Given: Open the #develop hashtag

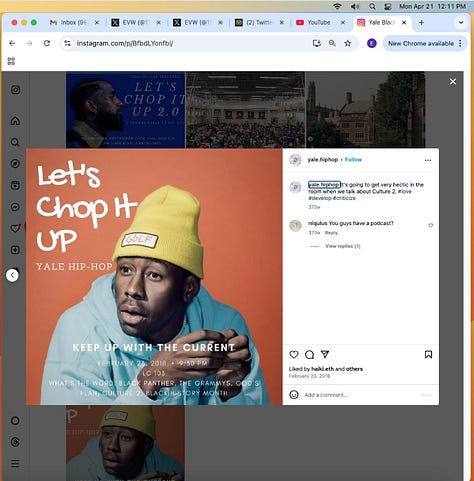Looking at the screenshot, I should click(320, 198).
